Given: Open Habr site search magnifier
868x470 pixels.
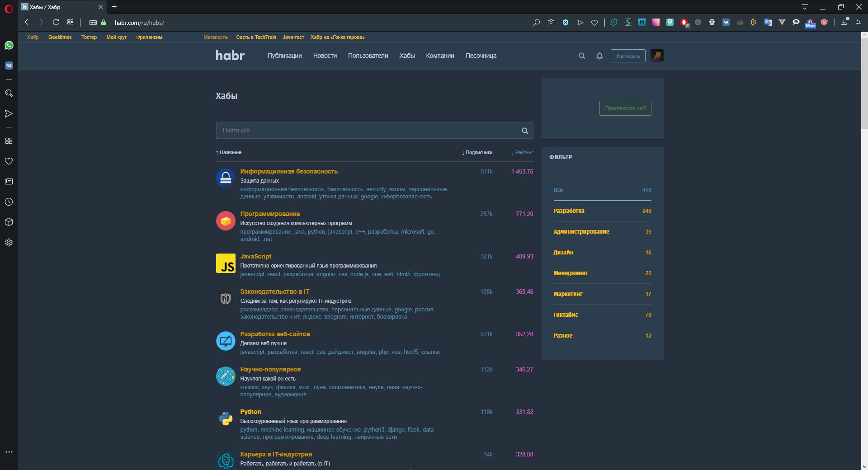Looking at the screenshot, I should pos(582,56).
